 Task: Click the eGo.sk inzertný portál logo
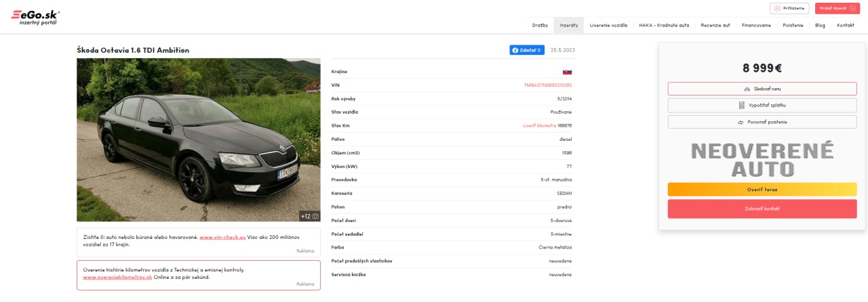coord(35,17)
